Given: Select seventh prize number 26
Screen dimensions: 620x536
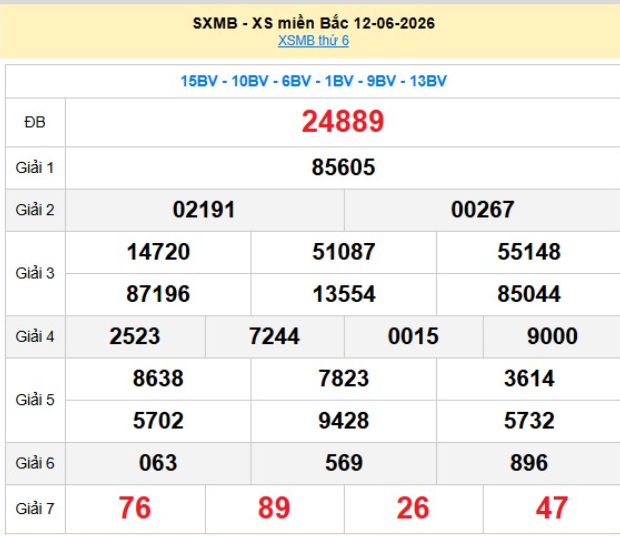Looking at the screenshot, I should click(413, 508).
